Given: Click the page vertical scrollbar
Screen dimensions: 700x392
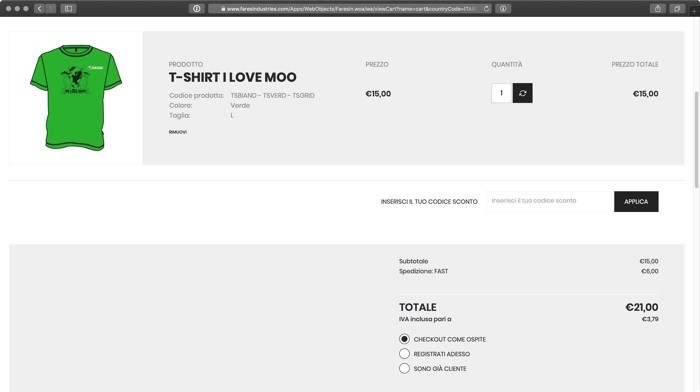Looking at the screenshot, I should click(x=696, y=139).
